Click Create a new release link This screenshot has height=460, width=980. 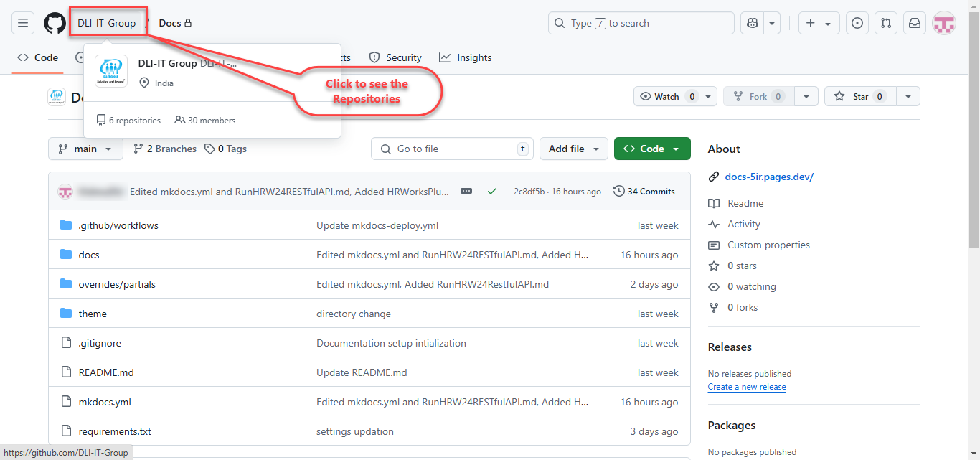[746, 387]
